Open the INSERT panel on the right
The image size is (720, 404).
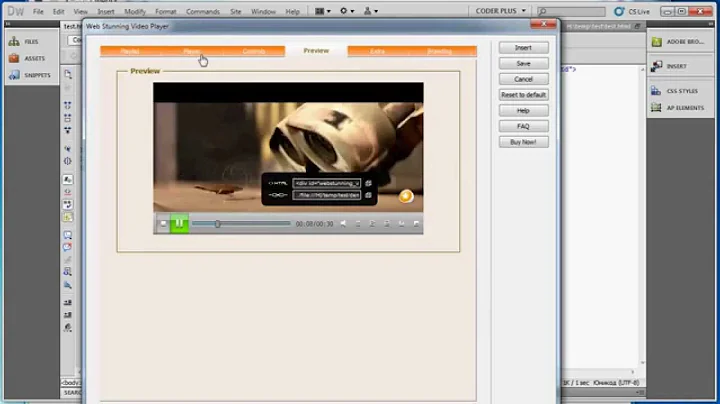point(669,66)
